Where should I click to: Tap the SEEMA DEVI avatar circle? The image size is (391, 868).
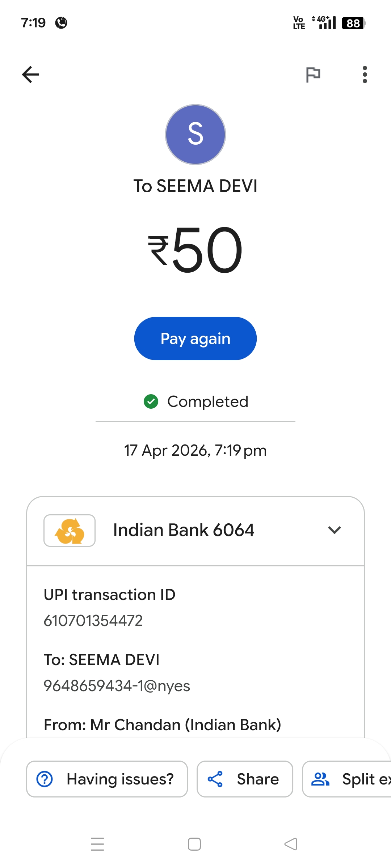195,135
